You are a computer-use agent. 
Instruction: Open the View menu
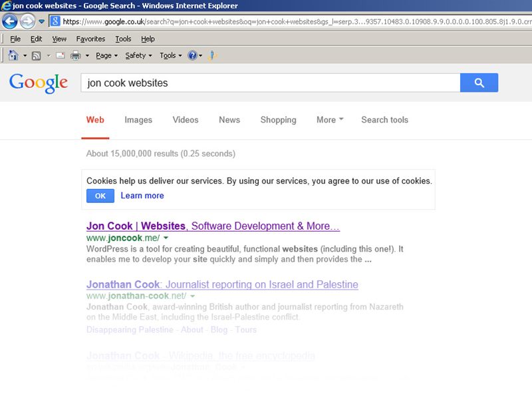coord(59,39)
